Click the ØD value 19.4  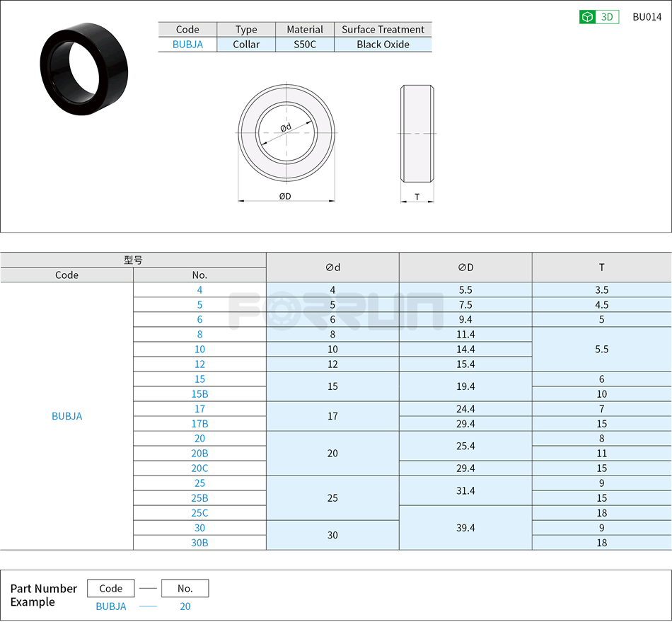(465, 386)
